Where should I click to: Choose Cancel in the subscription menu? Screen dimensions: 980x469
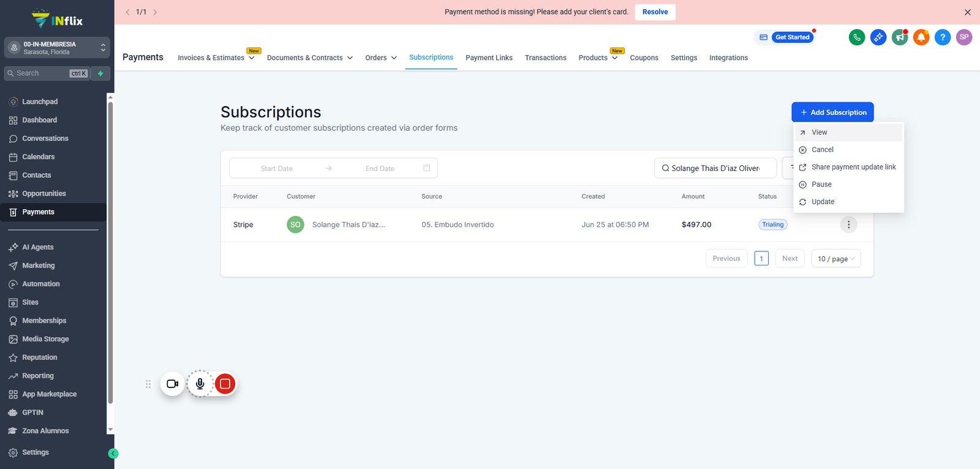[x=849, y=150]
